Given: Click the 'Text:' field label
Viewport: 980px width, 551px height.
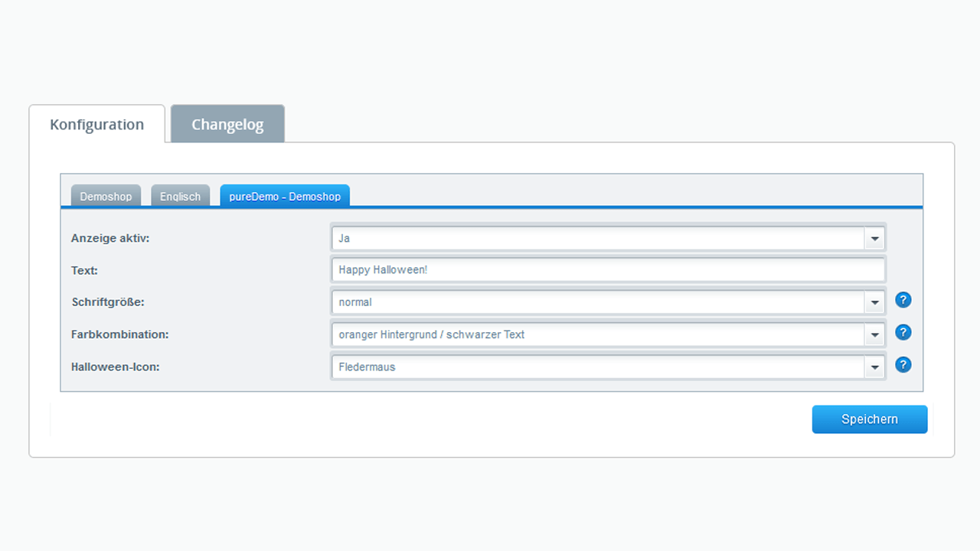Looking at the screenshot, I should tap(84, 270).
